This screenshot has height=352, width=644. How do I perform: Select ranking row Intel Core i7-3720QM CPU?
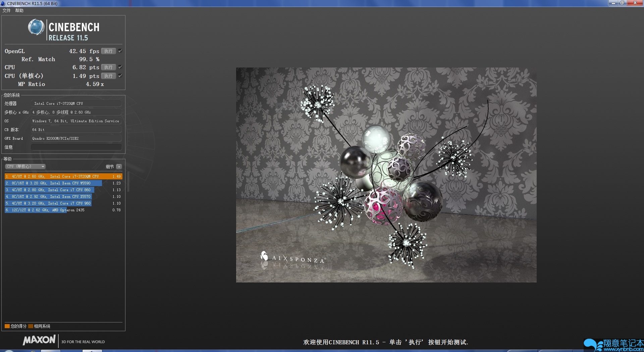[63, 176]
